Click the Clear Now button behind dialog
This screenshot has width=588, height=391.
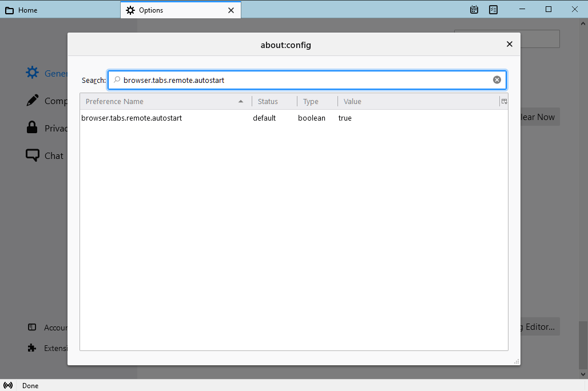[x=539, y=117]
